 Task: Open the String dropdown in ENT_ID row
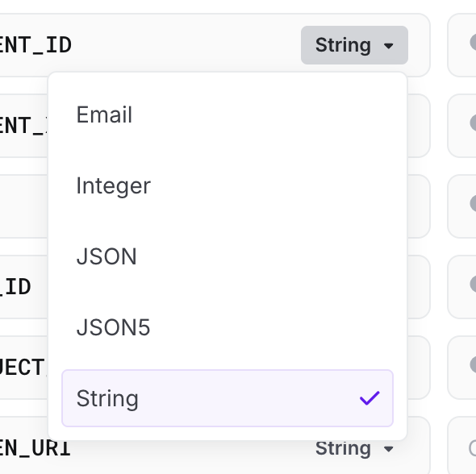coord(354,45)
